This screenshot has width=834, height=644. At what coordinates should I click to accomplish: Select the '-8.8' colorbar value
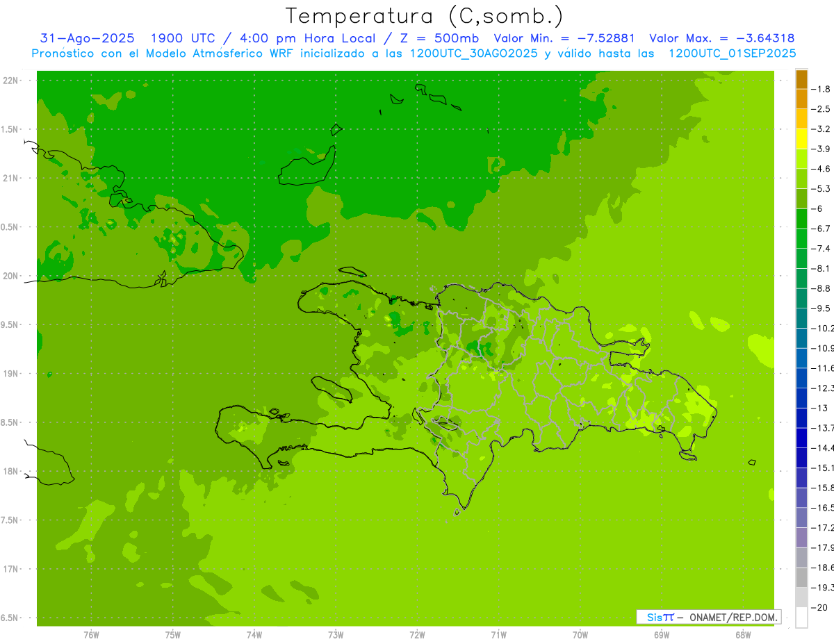pos(821,288)
